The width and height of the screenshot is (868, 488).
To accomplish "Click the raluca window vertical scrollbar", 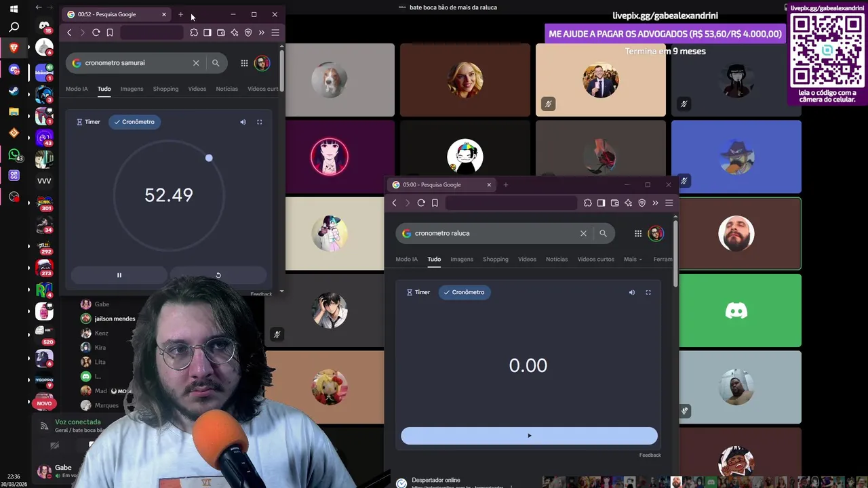I will pyautogui.click(x=675, y=252).
